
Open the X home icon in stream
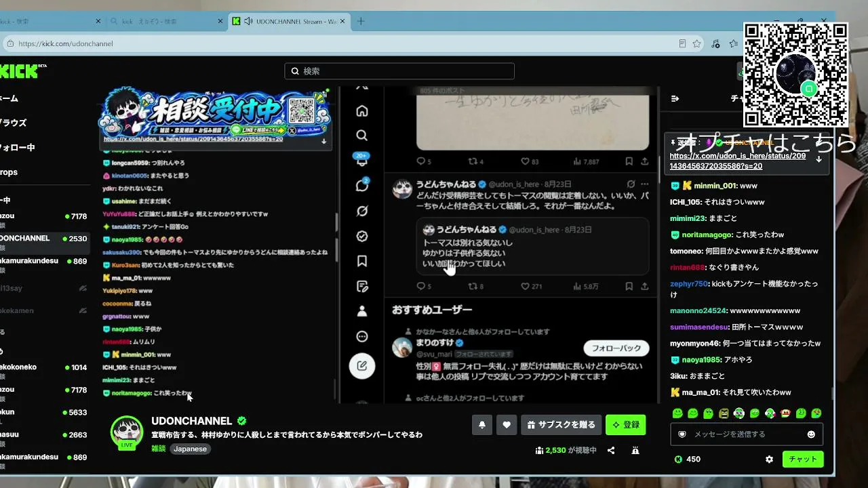362,110
